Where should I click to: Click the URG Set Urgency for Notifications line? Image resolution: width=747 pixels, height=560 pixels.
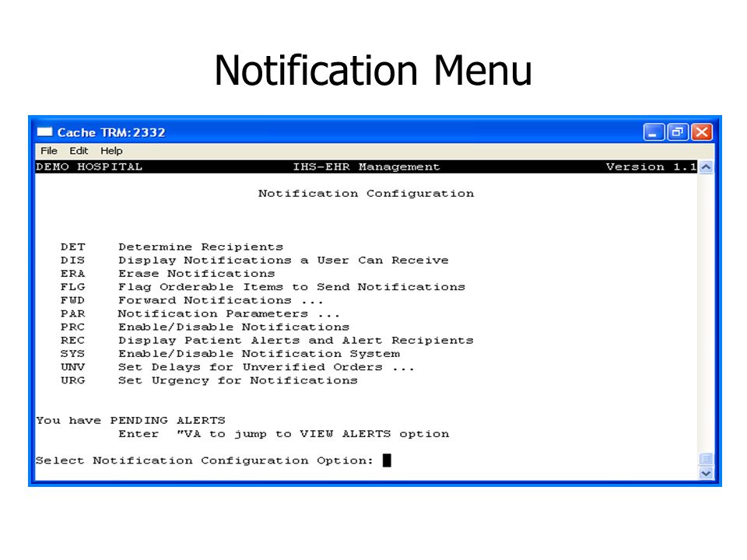(209, 380)
